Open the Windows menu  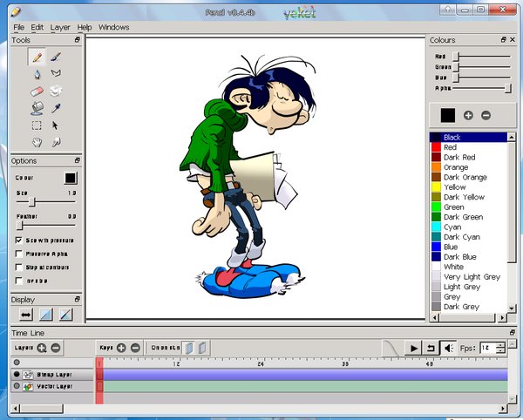pyautogui.click(x=113, y=27)
